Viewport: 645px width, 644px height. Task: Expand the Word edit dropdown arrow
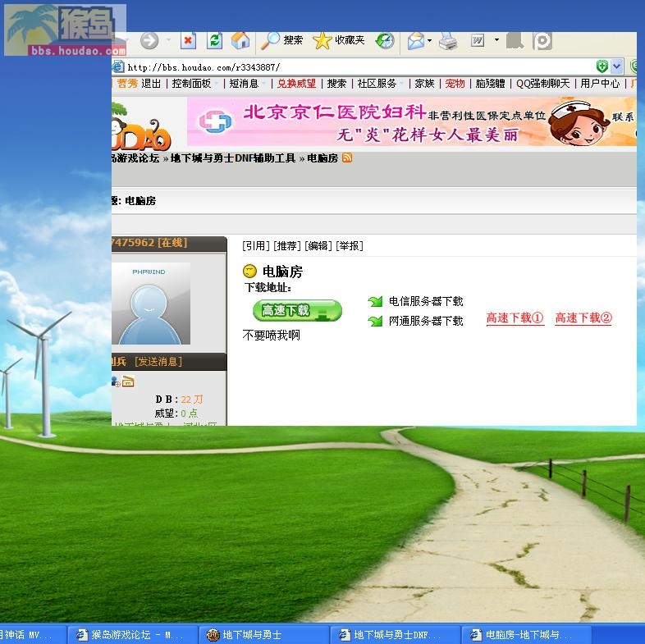coord(496,40)
